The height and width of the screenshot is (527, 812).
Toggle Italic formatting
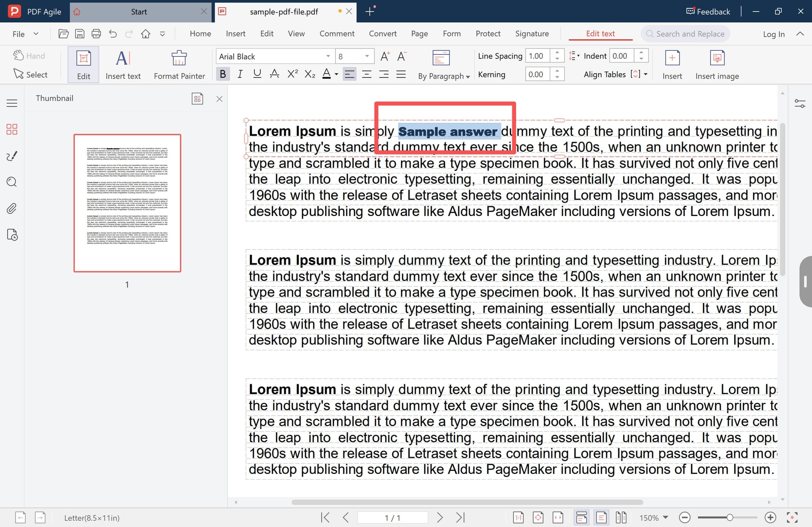[240, 74]
